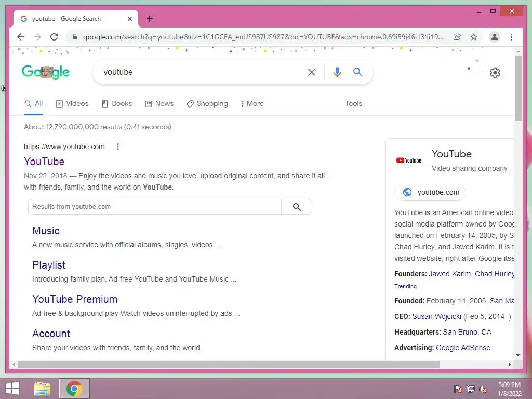Click the Trending label in knowledge panel
532x399 pixels.
(x=405, y=286)
